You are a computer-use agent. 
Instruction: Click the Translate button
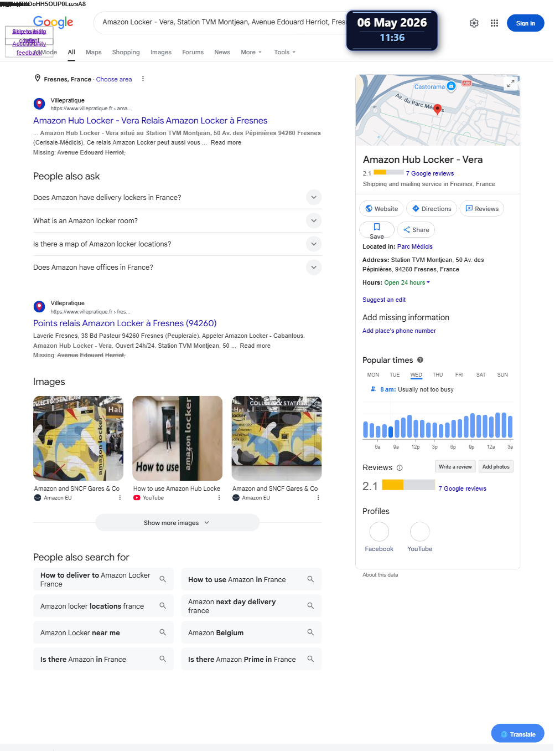(517, 734)
